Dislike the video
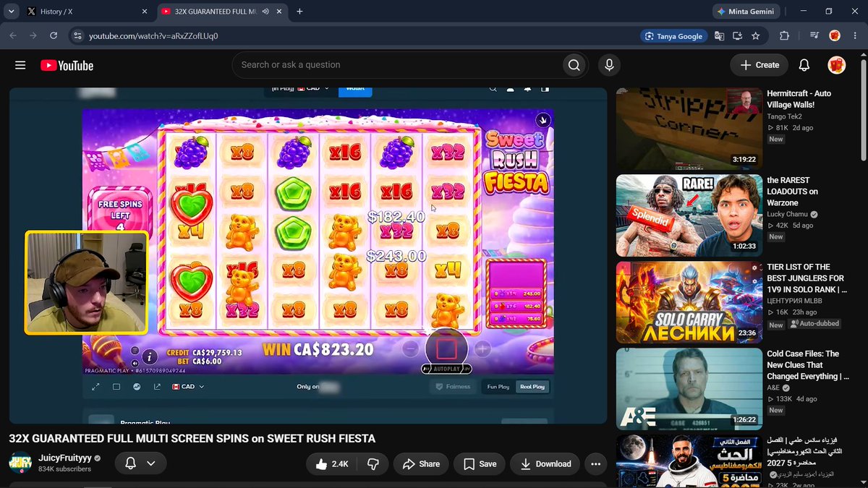This screenshot has height=488, width=868. coord(373,464)
